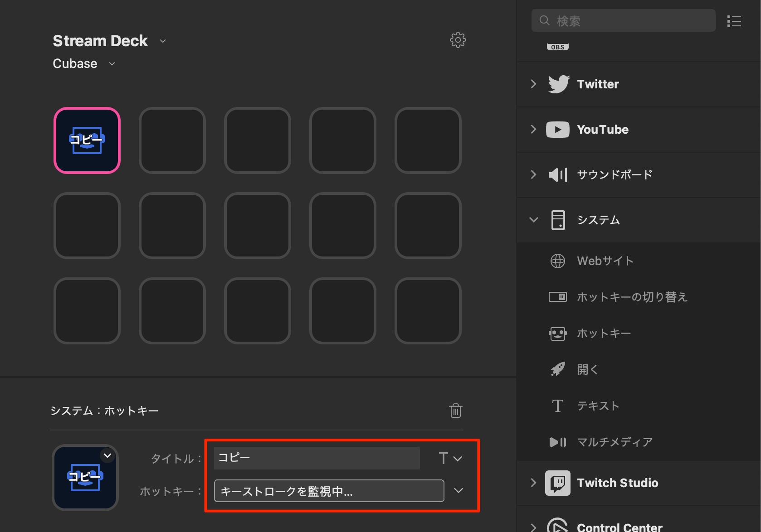Click the システム：ホットキー heading
This screenshot has height=532, width=761.
pos(104,411)
